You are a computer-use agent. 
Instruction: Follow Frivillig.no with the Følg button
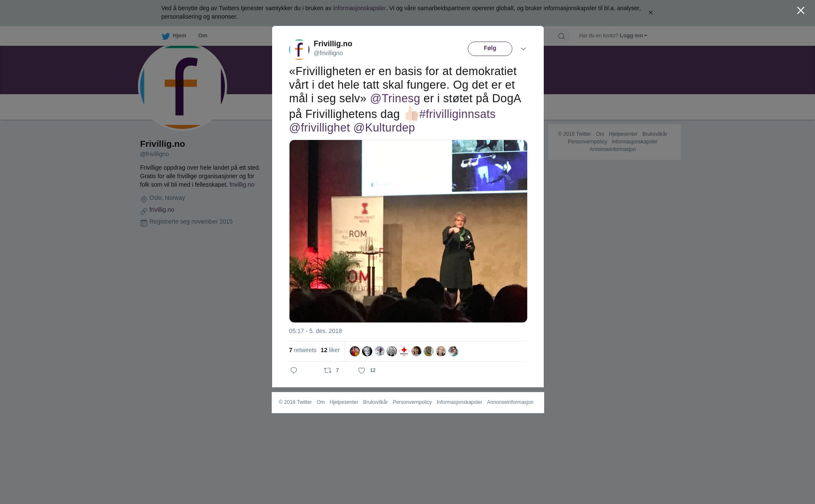[490, 49]
